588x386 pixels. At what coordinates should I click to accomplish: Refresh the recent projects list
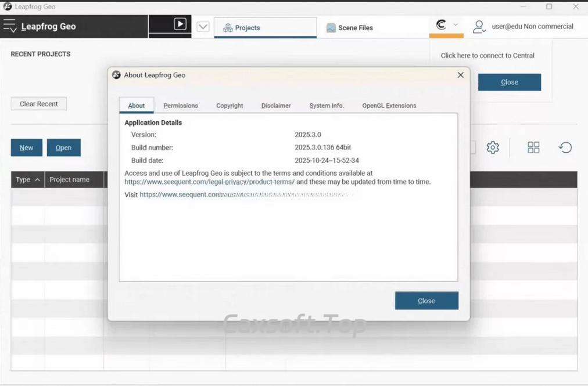point(565,147)
